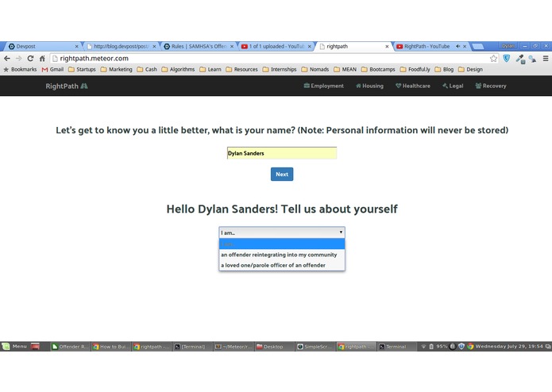Open a new browser tab
The width and height of the screenshot is (552, 392).
point(477,46)
